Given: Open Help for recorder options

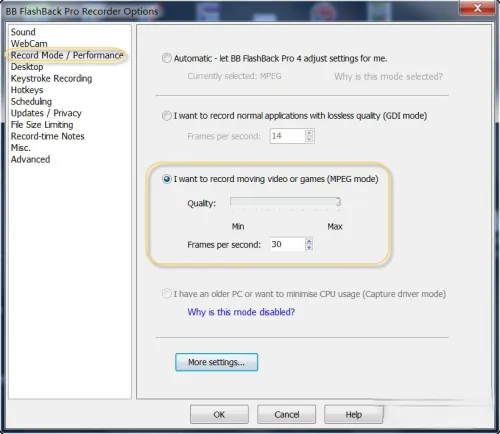Looking at the screenshot, I should pos(353,414).
